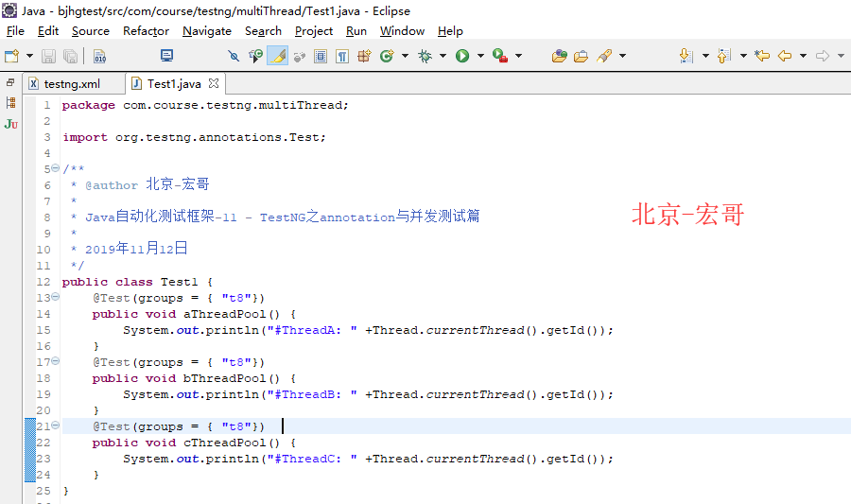Click the grey footsteps toolbar icon
This screenshot has height=504, width=851.
[x=299, y=56]
